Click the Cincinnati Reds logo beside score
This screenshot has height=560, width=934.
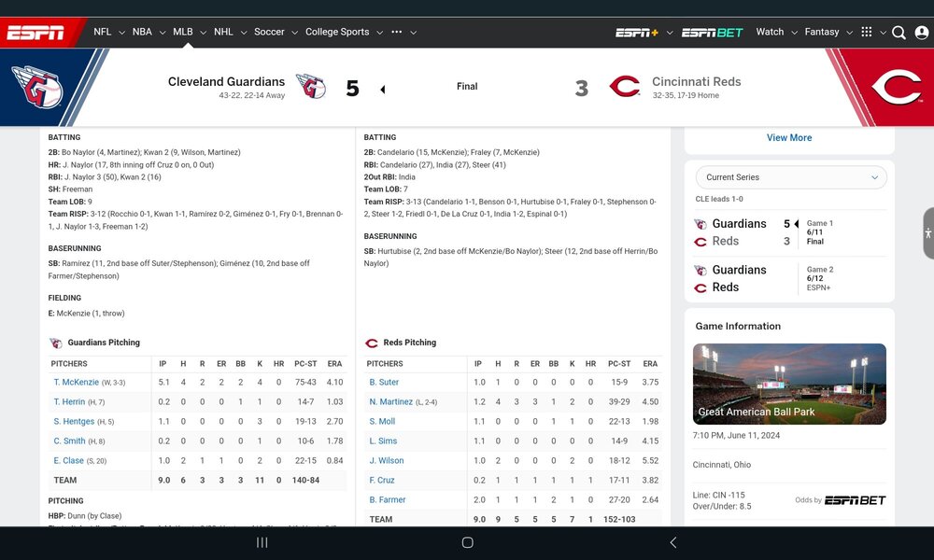[625, 86]
